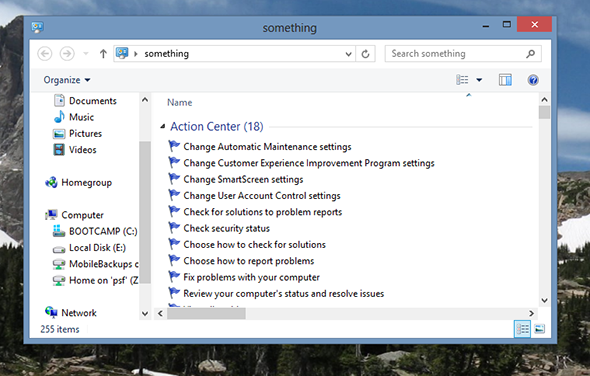Open Help with the question mark icon
This screenshot has height=376, width=590.
[x=533, y=80]
